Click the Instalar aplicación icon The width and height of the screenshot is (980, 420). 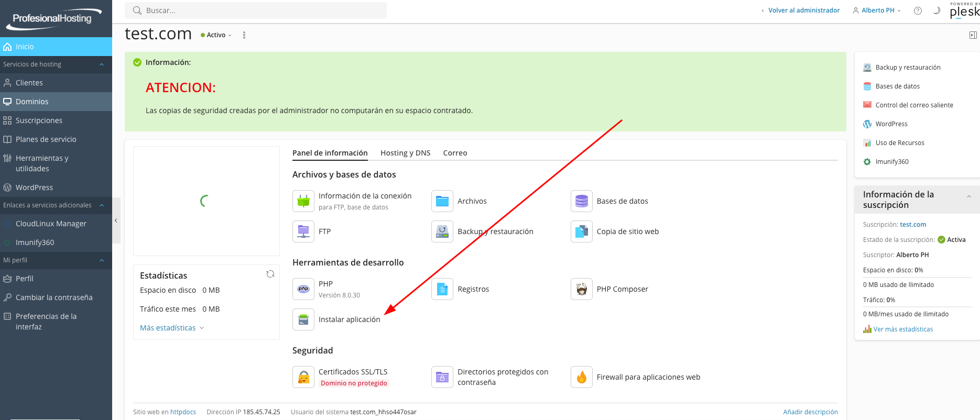pyautogui.click(x=303, y=319)
